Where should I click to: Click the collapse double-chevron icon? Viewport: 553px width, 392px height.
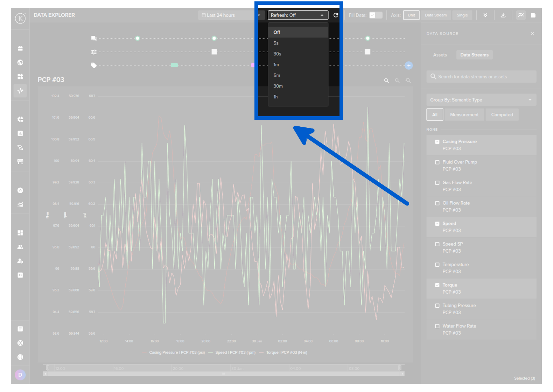[485, 15]
